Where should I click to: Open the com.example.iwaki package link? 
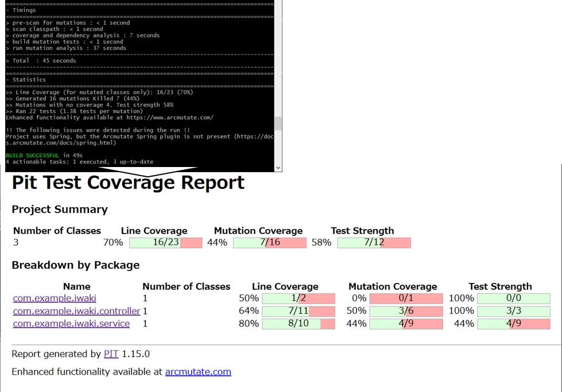[x=55, y=298]
